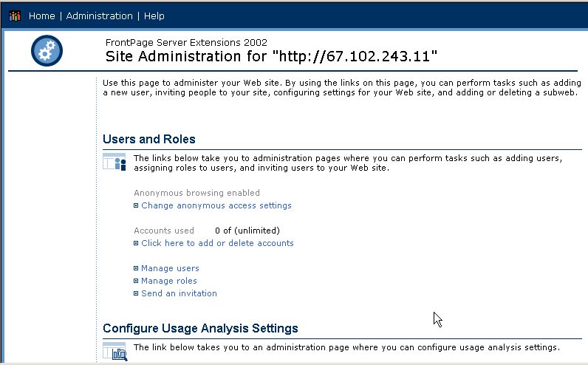The image size is (588, 365).
Task: Go to Home in the top navigation
Action: point(41,16)
